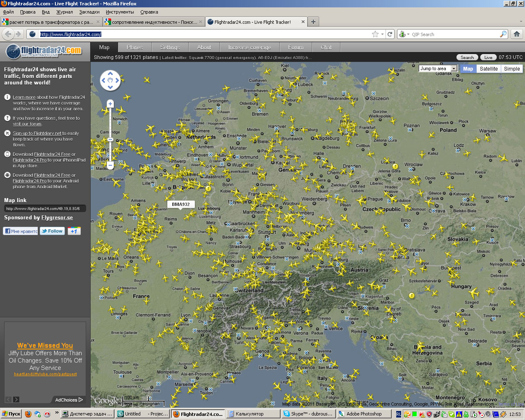Switch map view to Satellite
525x420 pixels.
pyautogui.click(x=488, y=69)
